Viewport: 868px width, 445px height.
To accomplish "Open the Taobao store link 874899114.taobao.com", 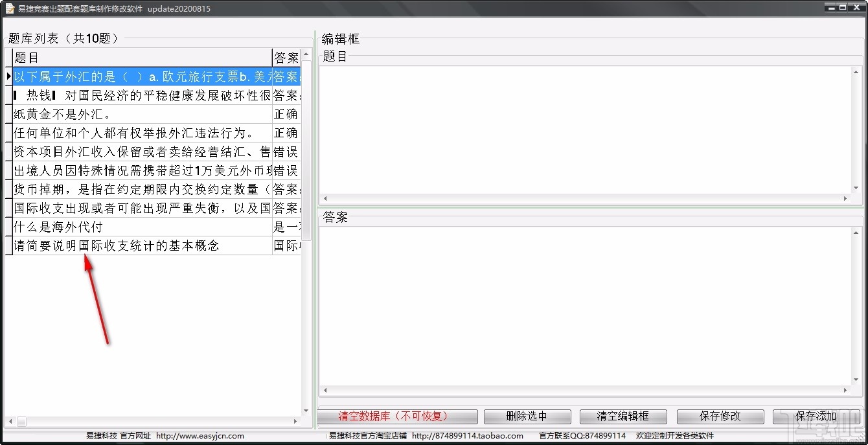I will pyautogui.click(x=468, y=437).
